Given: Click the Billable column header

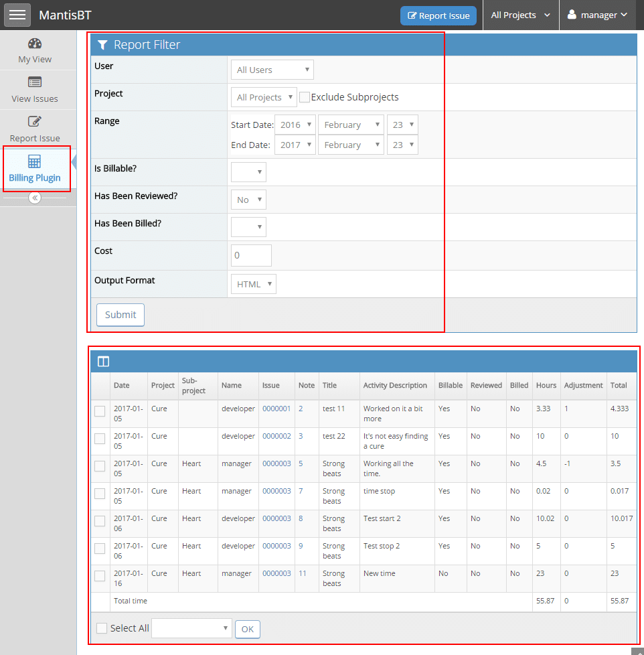Looking at the screenshot, I should [451, 385].
